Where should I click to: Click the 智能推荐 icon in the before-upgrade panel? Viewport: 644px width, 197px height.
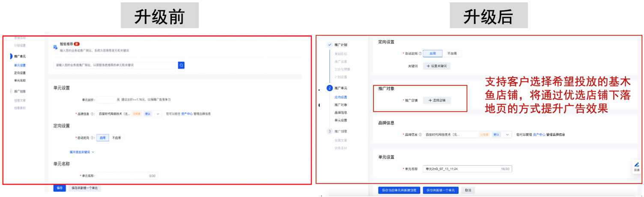click(55, 46)
